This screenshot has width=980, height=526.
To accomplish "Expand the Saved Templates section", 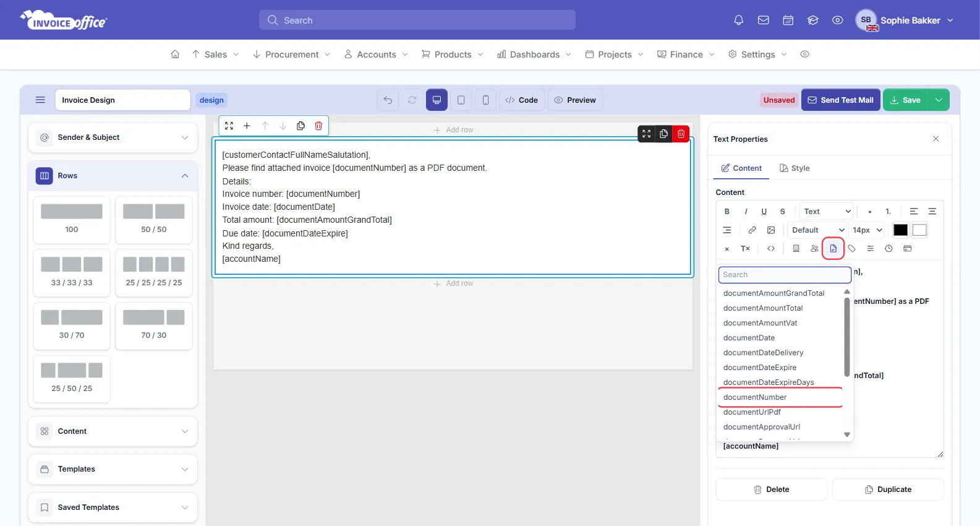I will point(113,507).
